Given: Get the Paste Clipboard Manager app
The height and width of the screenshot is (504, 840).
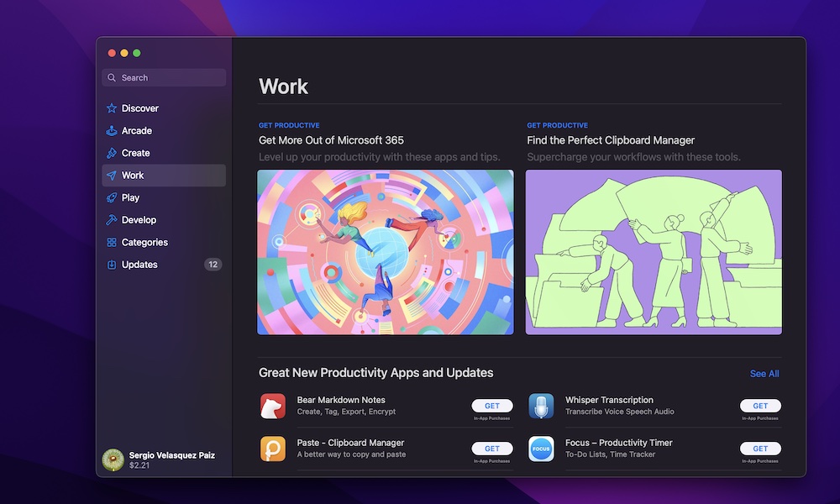Looking at the screenshot, I should tap(491, 449).
